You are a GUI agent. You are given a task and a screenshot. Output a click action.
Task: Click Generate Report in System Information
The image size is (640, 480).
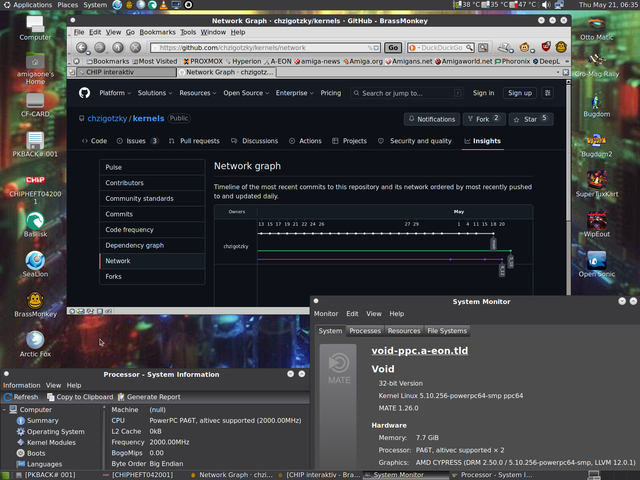[x=149, y=397]
